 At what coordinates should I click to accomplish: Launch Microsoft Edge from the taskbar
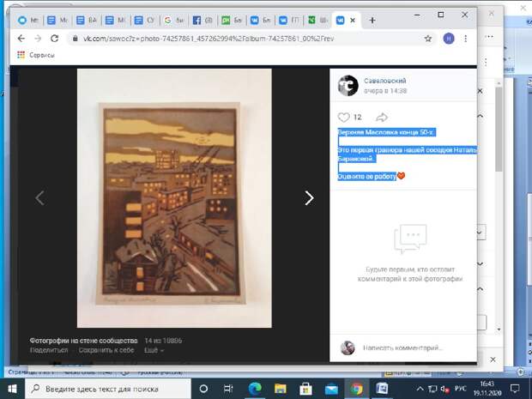(x=255, y=389)
